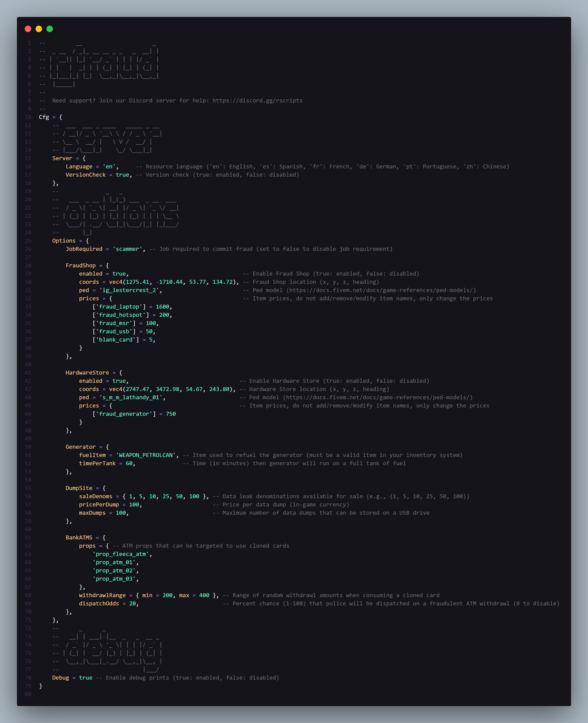Click the yellow minimize window dot
The image size is (588, 723).
[39, 29]
